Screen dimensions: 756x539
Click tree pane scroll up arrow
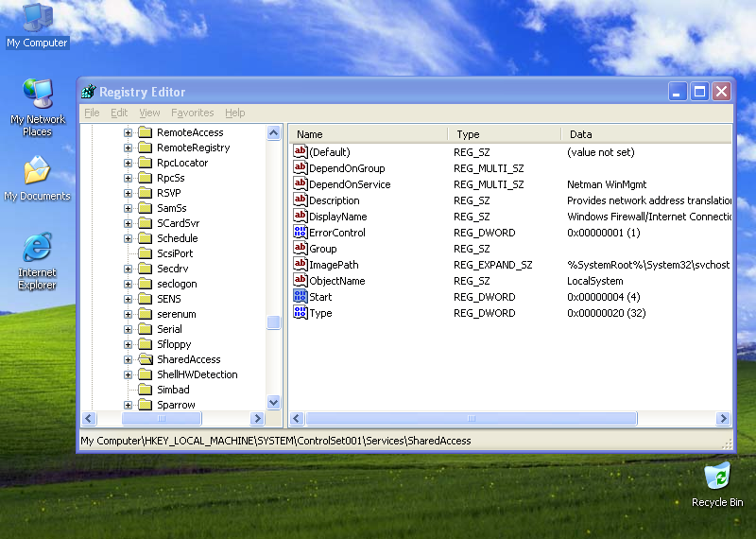pos(273,132)
